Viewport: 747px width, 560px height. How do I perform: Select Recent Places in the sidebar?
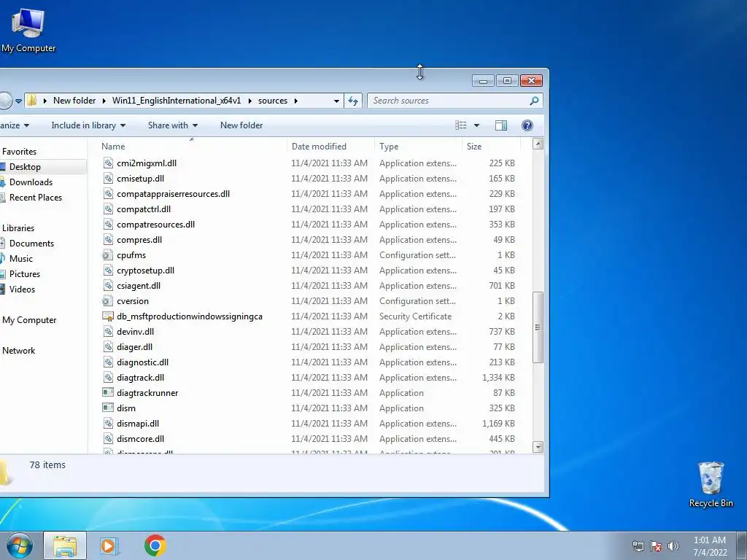36,197
